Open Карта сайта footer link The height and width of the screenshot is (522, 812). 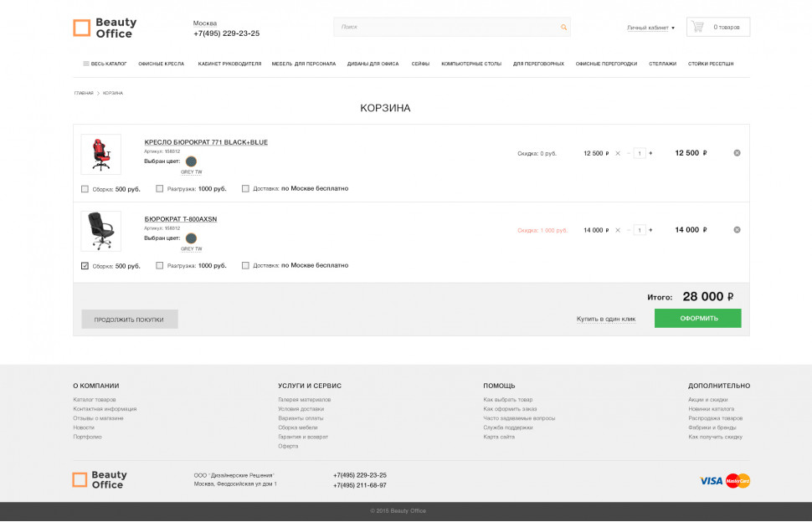499,437
